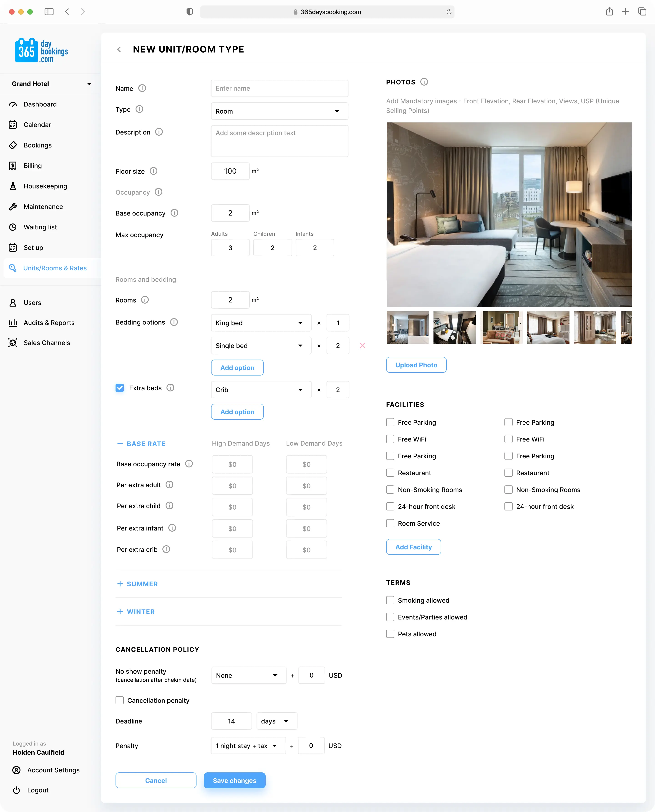This screenshot has height=812, width=655.
Task: Click the Housekeeping icon in sidebar
Action: pos(13,186)
